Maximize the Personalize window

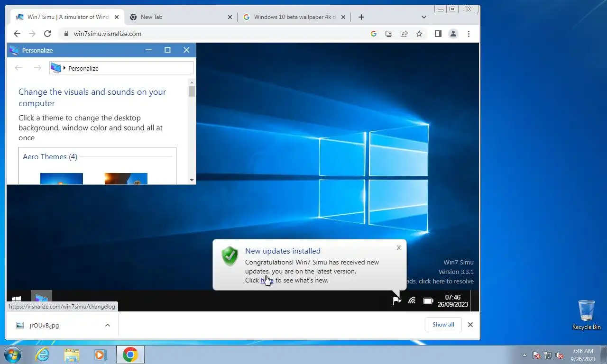click(x=167, y=50)
